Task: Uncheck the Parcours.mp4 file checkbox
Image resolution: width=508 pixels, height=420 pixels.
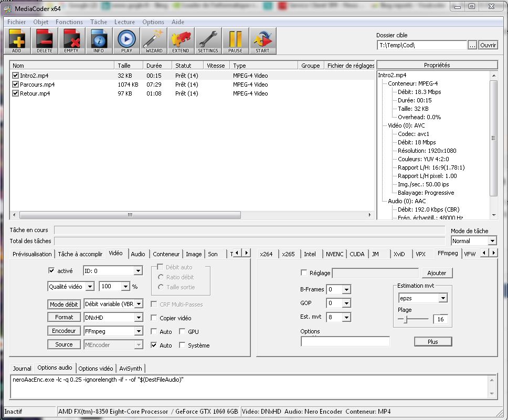Action: click(x=16, y=85)
